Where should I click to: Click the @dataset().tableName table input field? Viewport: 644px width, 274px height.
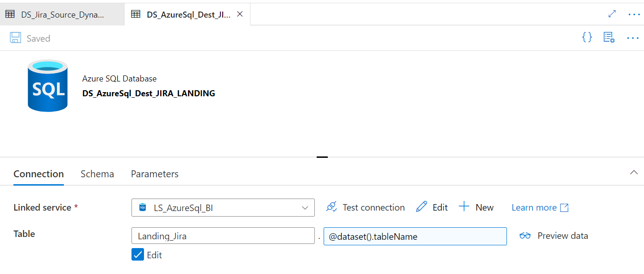(x=415, y=236)
